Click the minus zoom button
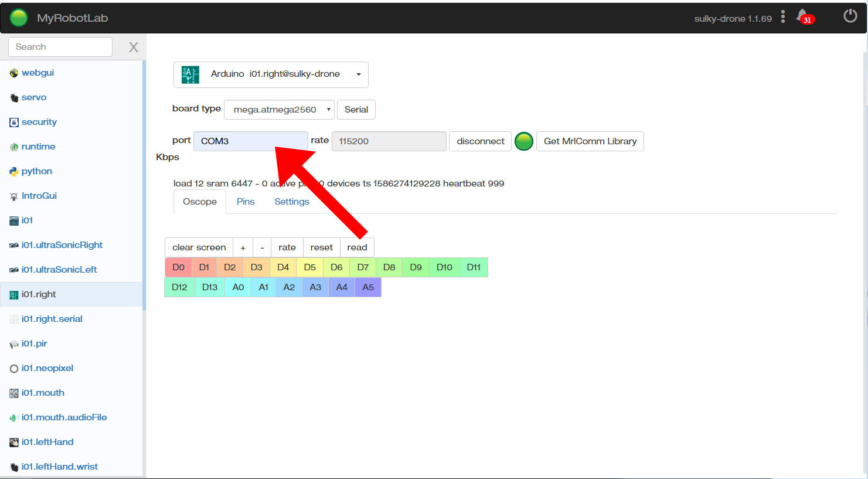The width and height of the screenshot is (868, 479). pyautogui.click(x=262, y=247)
